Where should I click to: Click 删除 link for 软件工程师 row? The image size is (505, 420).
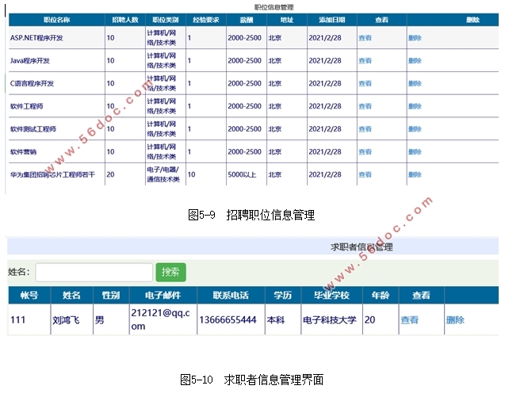point(415,106)
